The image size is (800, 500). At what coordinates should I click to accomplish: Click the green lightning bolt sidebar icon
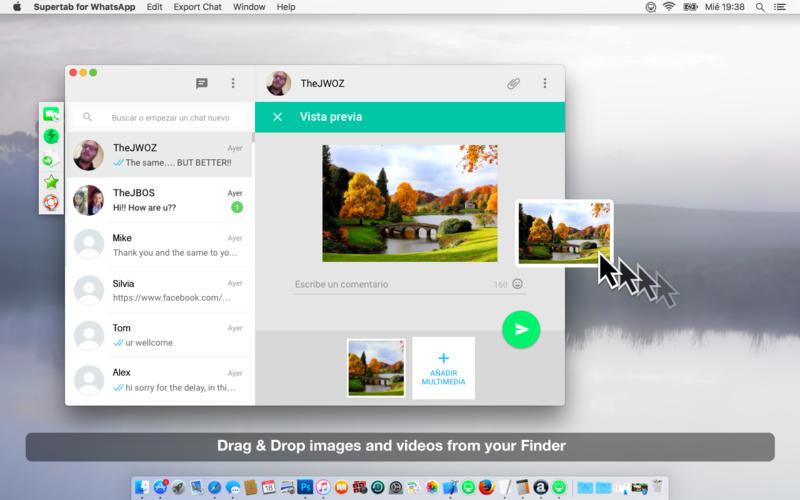[51, 136]
